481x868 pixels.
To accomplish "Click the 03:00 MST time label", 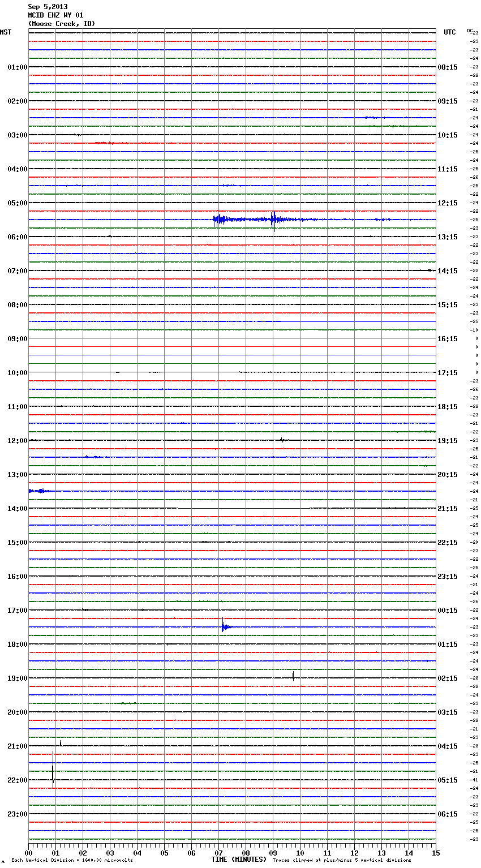I will coord(17,135).
